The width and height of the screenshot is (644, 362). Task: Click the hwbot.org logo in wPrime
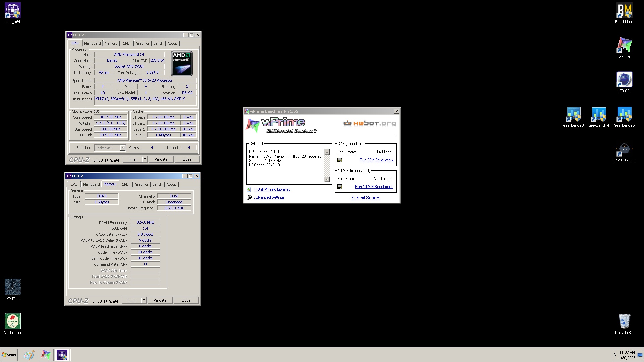(x=369, y=123)
